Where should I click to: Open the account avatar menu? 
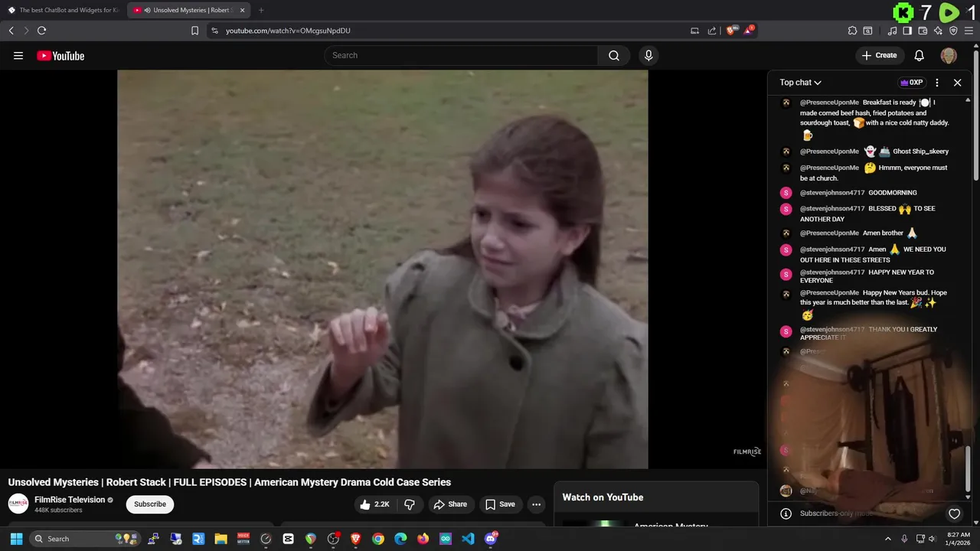tap(949, 55)
